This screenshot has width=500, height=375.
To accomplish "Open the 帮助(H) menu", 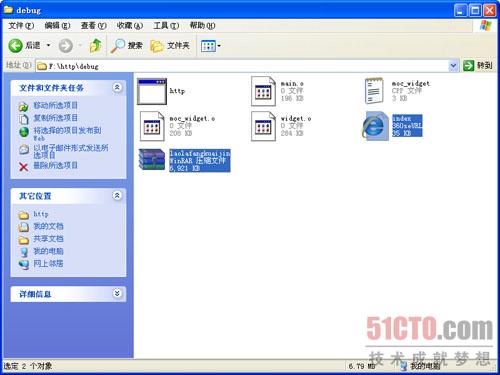I will tap(202, 25).
